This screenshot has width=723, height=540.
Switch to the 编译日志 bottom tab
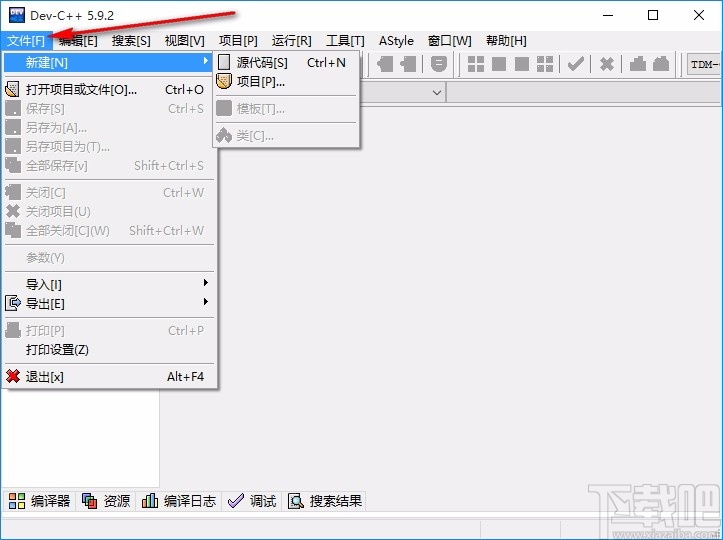tap(179, 501)
